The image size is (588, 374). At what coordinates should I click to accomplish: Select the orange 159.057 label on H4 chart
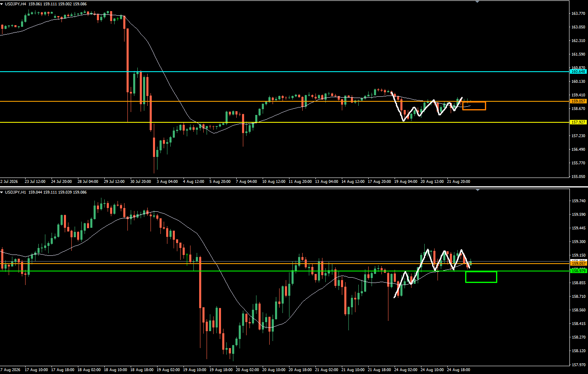(x=578, y=101)
